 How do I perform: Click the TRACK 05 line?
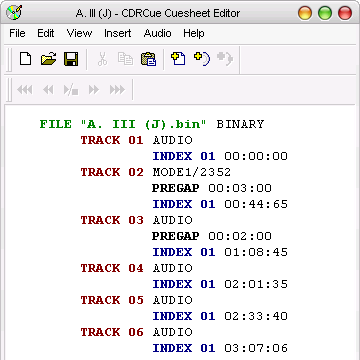[x=136, y=300]
